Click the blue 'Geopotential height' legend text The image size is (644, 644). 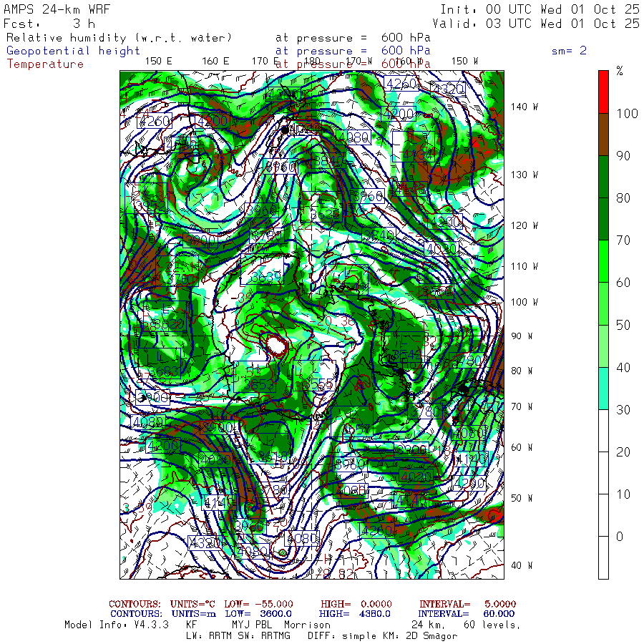(73, 51)
